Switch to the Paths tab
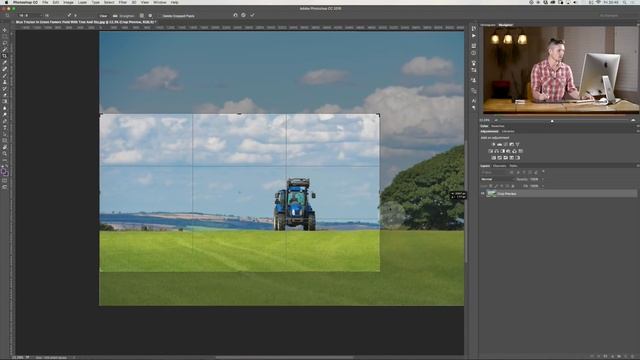This screenshot has height=360, width=640. pos(513,166)
